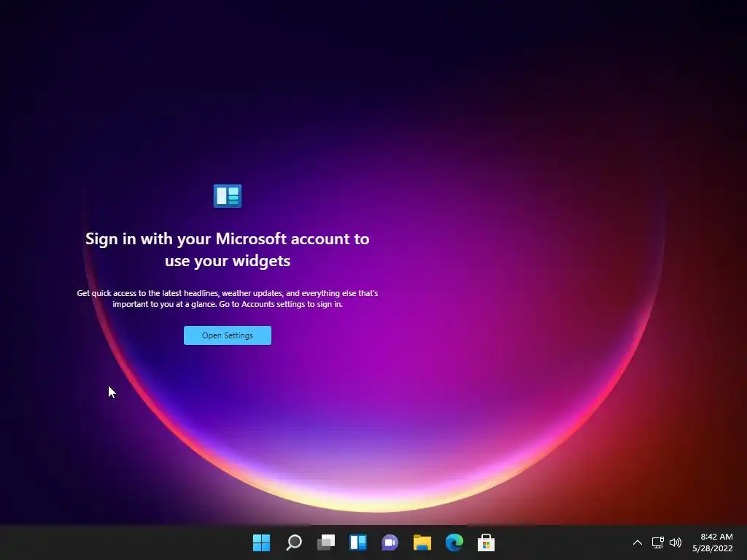This screenshot has height=560, width=747.
Task: Launch Teams Chat from taskbar
Action: [x=390, y=542]
